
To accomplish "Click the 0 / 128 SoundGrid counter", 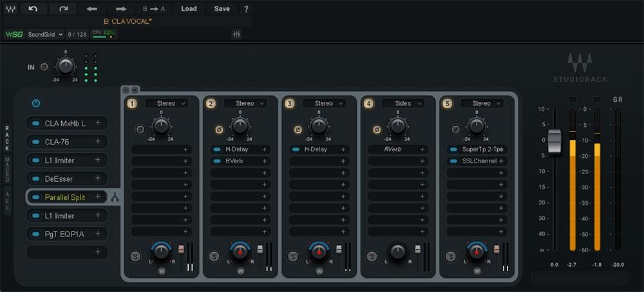I will click(77, 35).
